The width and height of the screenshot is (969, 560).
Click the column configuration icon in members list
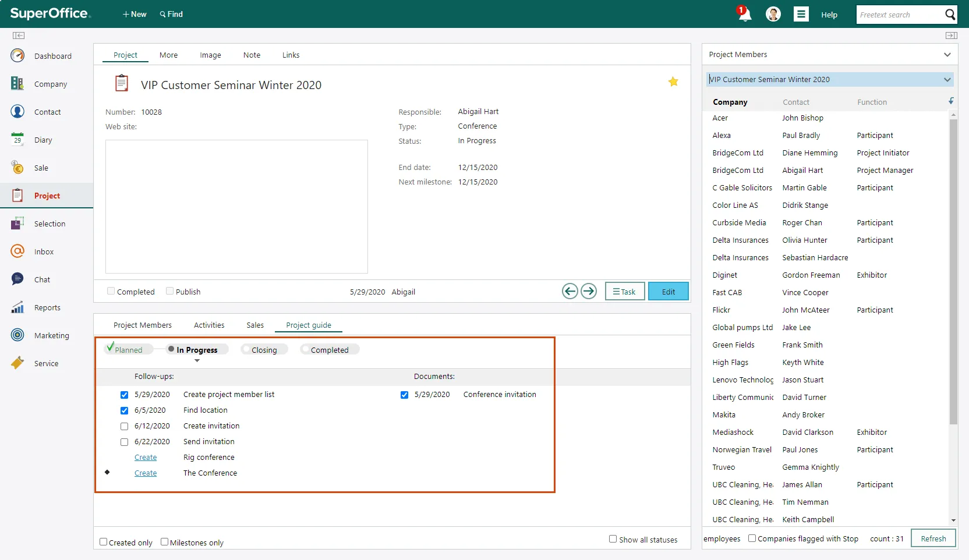coord(951,101)
